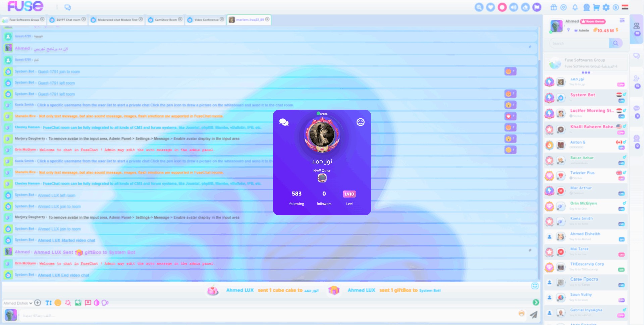Click the 583 following count
The height and width of the screenshot is (325, 644).
click(x=297, y=194)
